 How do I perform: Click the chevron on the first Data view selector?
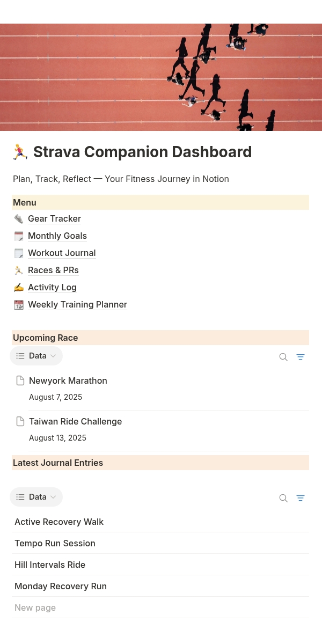(53, 355)
